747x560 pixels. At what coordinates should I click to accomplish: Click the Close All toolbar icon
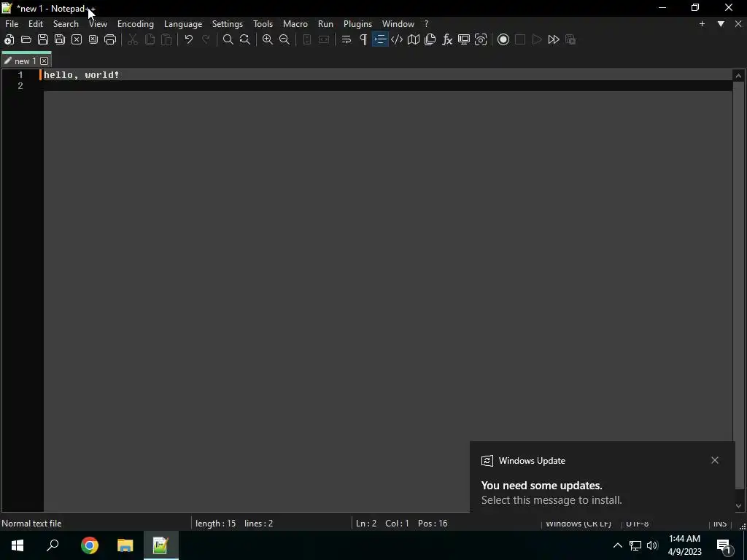(93, 39)
